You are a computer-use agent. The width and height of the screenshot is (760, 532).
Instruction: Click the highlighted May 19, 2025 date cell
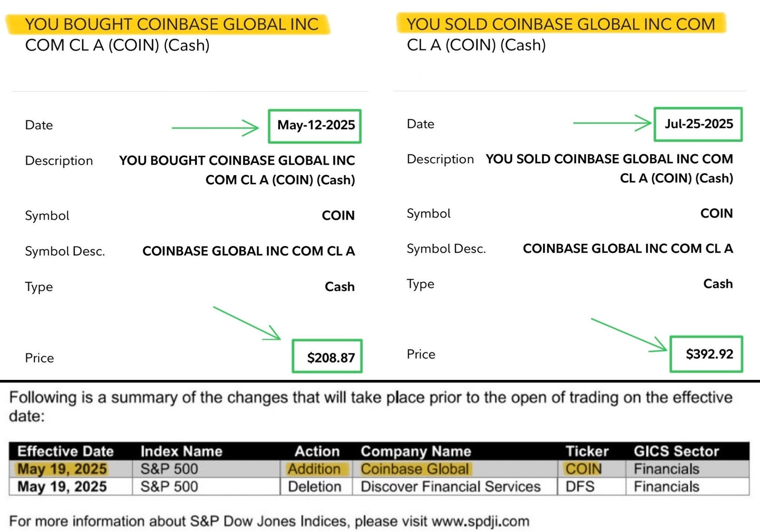(x=62, y=469)
